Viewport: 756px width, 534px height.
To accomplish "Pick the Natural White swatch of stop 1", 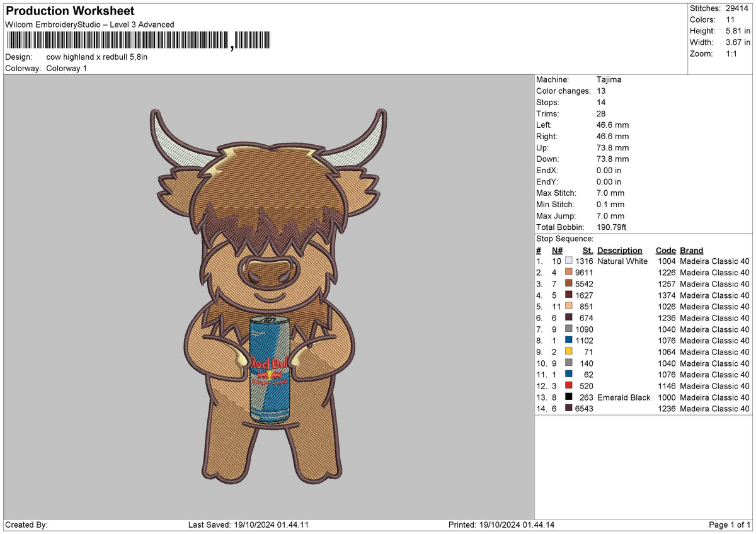I will (x=569, y=261).
